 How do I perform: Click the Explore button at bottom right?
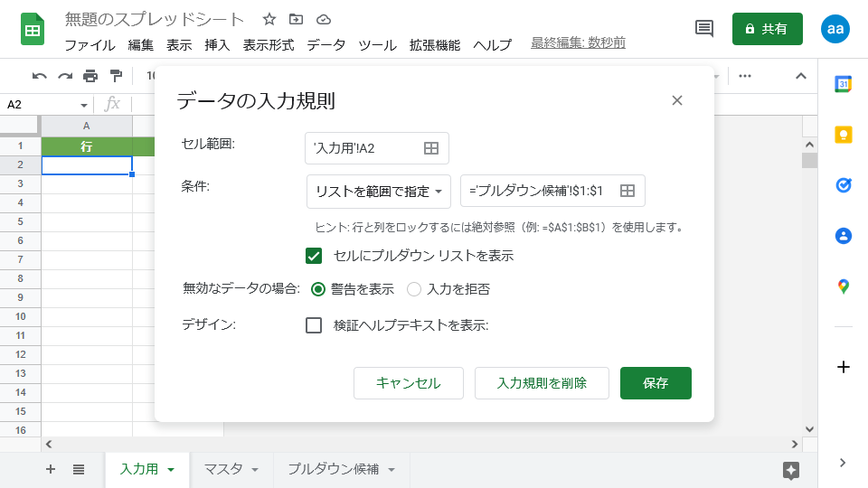coord(791,470)
